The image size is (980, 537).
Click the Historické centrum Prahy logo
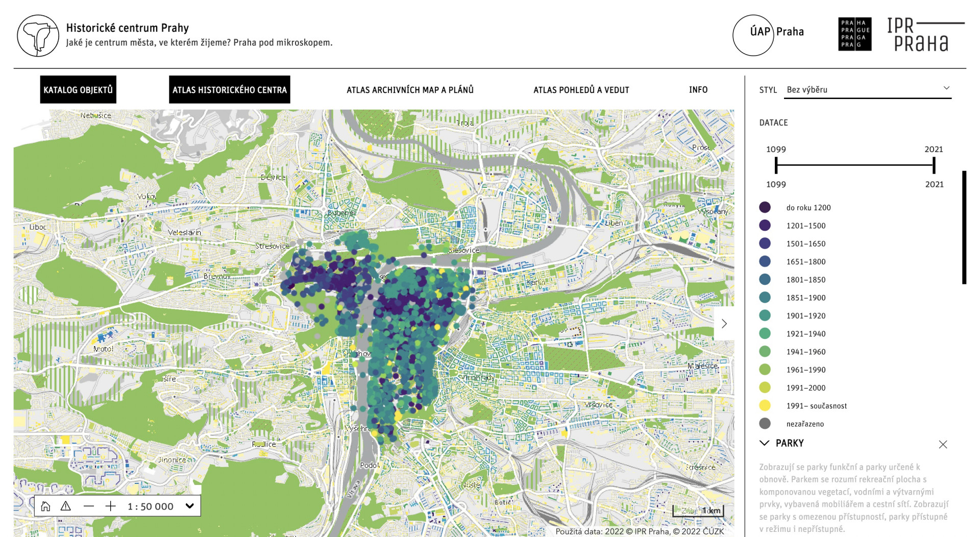[38, 36]
